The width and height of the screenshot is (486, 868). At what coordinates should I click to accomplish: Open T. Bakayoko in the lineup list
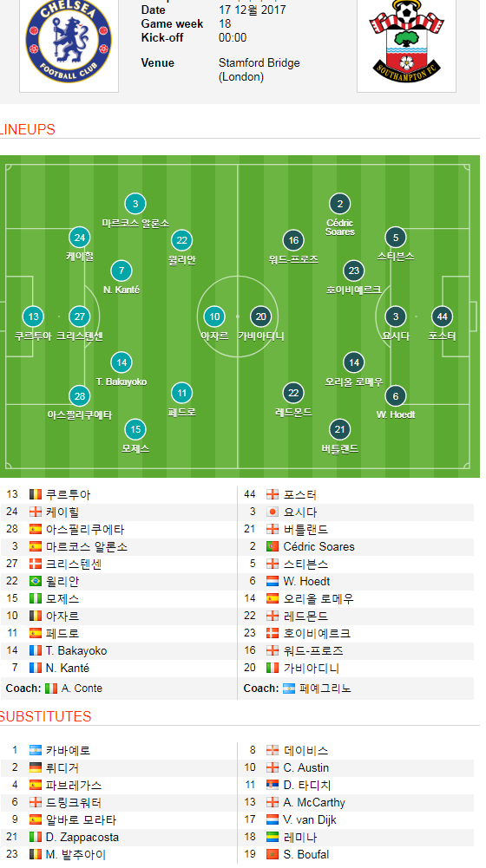76,651
